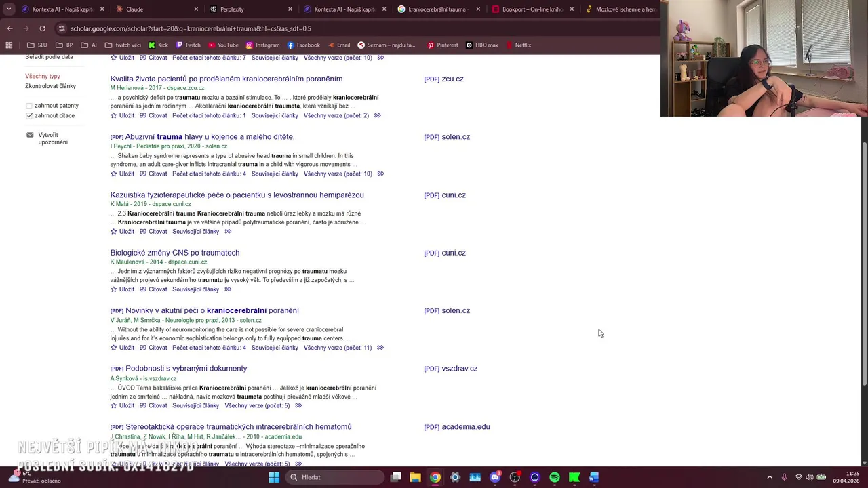This screenshot has height=488, width=868.
Task: Open the HBO max bookmark
Action: pos(482,45)
